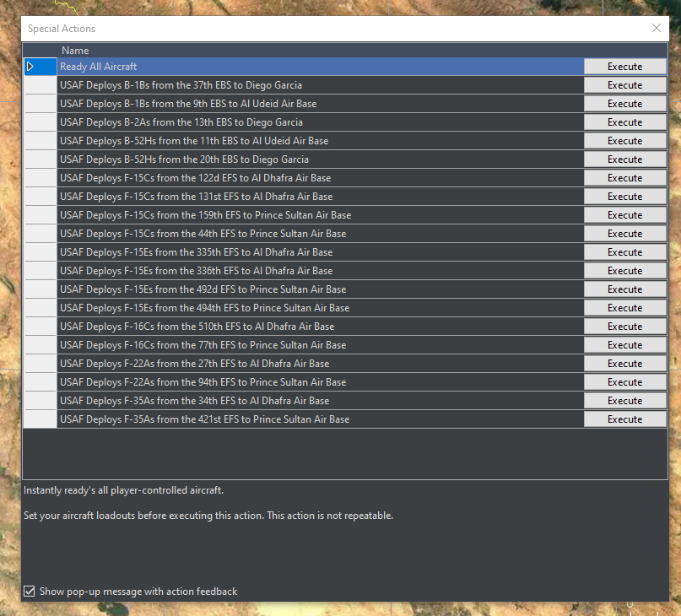
Task: Execute F-15Cs 159th EFS deployment
Action: (624, 215)
